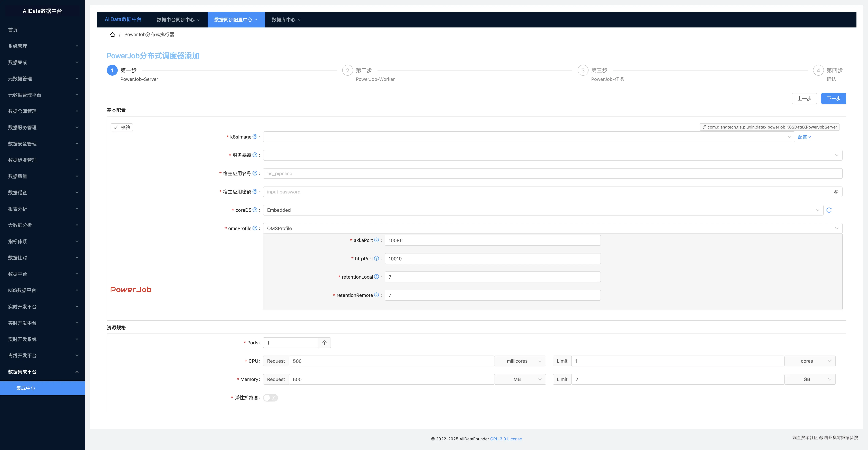Click the help icon beside httpPort
The image size is (868, 450).
pos(376,258)
